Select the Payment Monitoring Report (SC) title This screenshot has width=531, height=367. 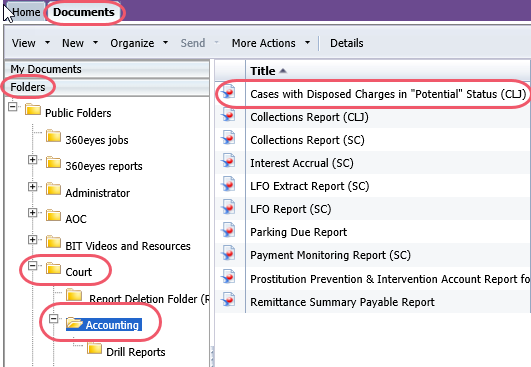331,255
